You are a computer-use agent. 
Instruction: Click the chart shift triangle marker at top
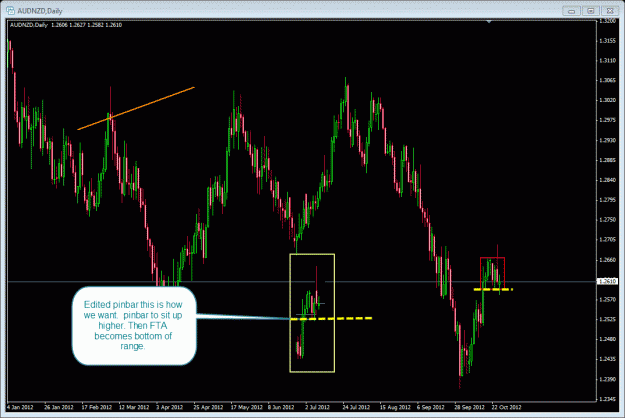tap(489, 22)
